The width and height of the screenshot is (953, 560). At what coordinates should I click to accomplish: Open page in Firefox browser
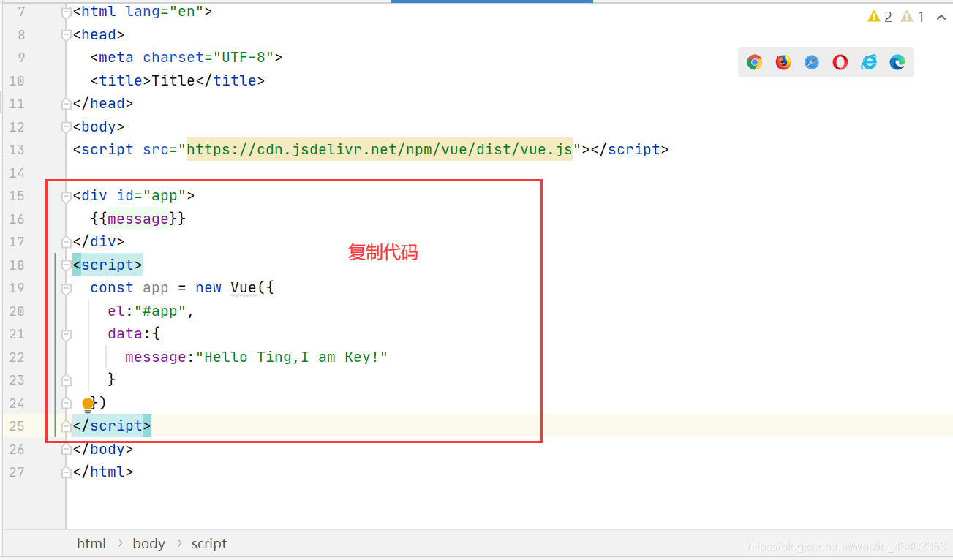point(783,63)
